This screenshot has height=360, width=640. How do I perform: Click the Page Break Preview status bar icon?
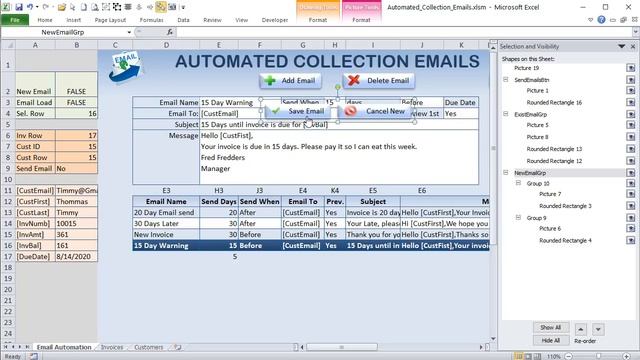(538, 356)
